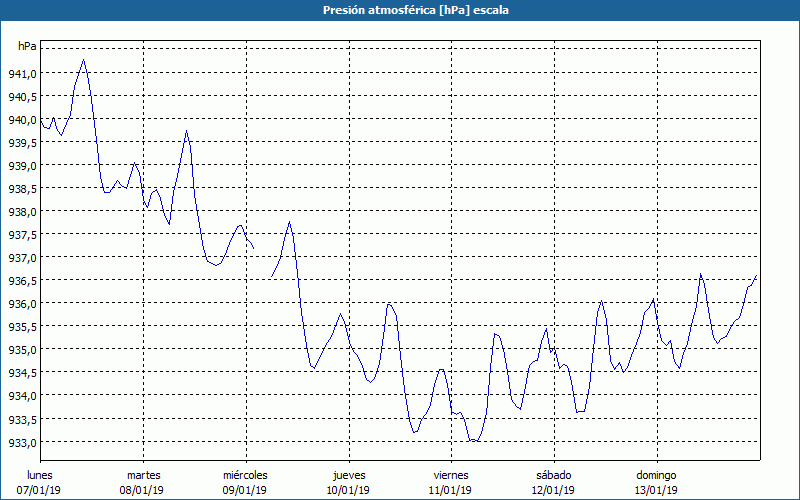800x500 pixels.
Task: Click the 937,0 axis value
Action: 22,258
